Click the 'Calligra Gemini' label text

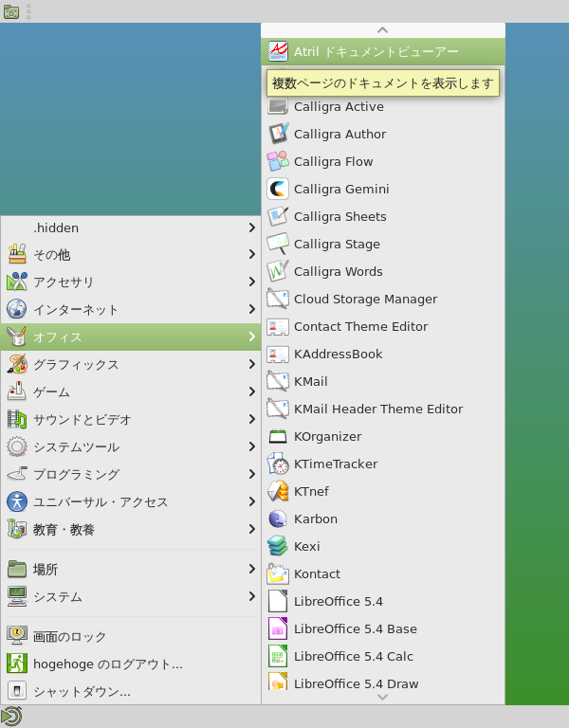pyautogui.click(x=341, y=189)
